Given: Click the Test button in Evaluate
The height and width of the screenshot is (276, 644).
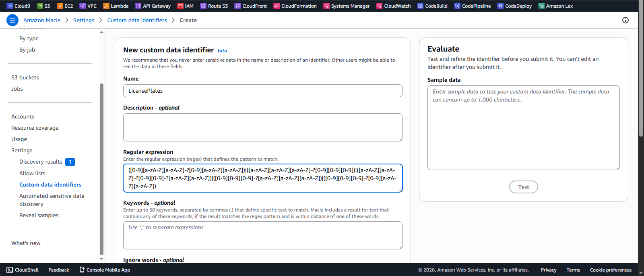Looking at the screenshot, I should pyautogui.click(x=524, y=187).
